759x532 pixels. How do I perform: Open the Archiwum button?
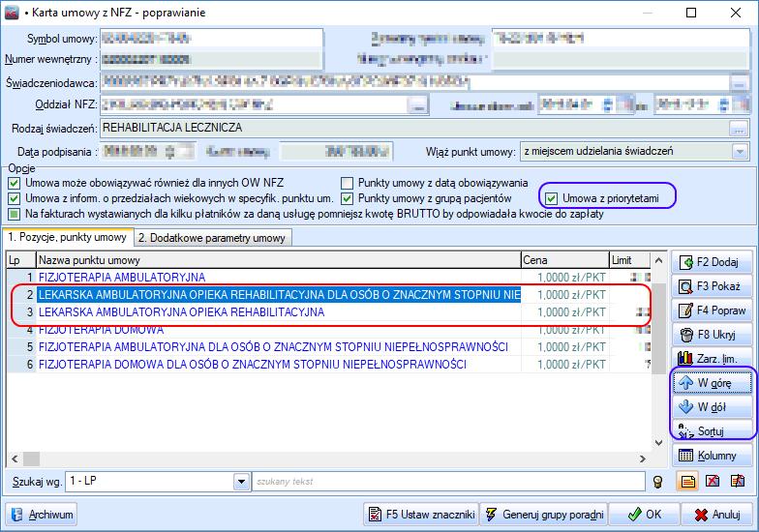pyautogui.click(x=42, y=515)
